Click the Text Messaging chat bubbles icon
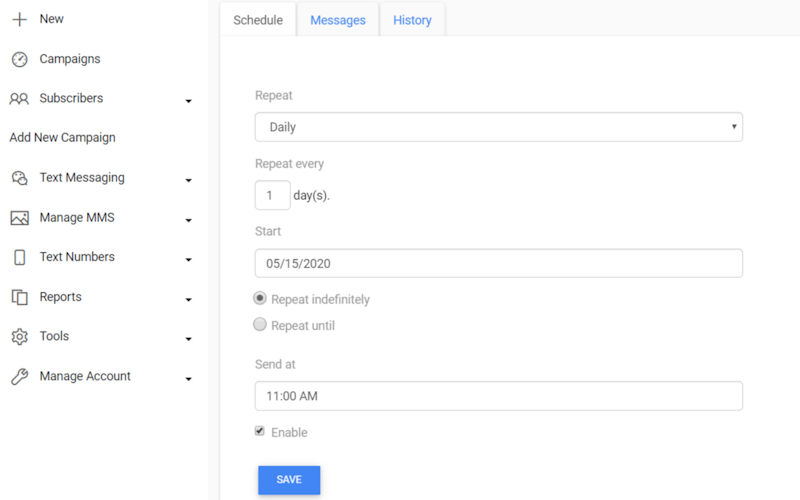 [19, 178]
